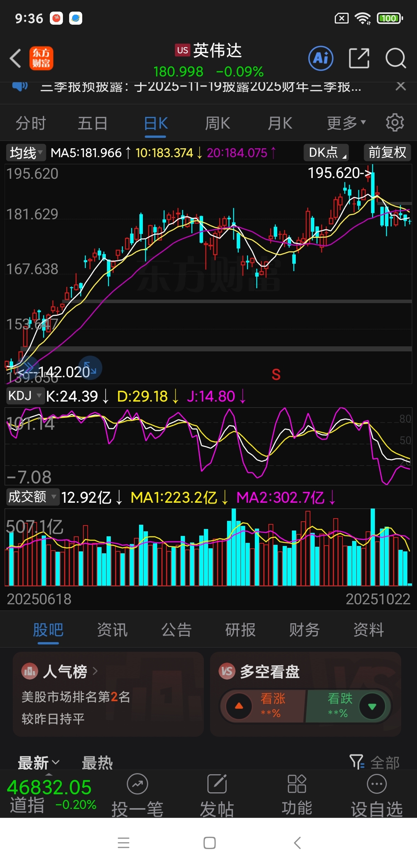Open the AI assistant icon
417x868 pixels.
(x=321, y=58)
